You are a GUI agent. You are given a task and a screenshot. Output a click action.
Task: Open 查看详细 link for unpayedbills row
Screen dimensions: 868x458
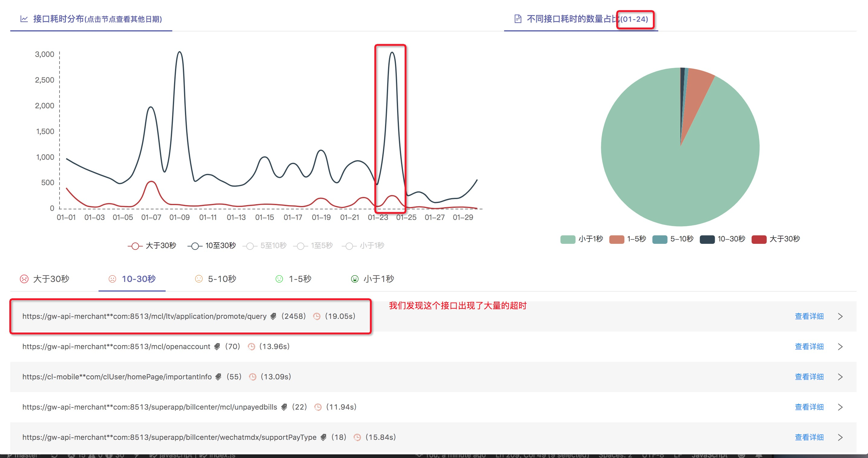(809, 407)
